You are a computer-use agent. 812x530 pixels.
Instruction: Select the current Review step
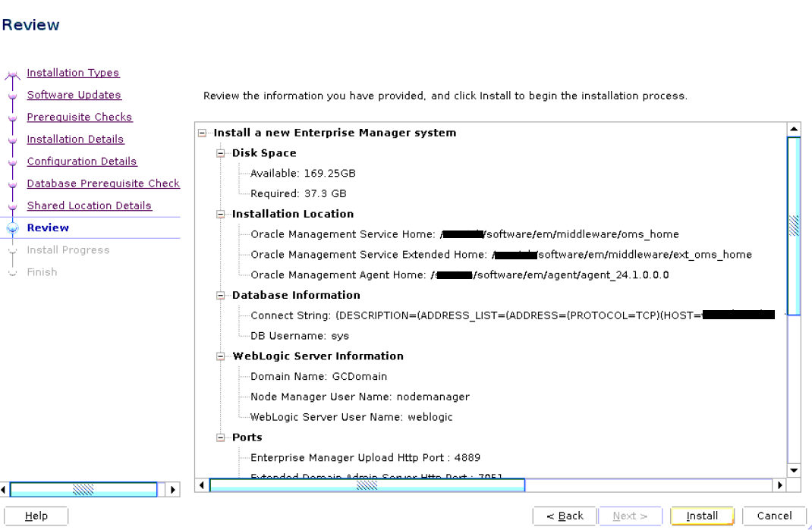[48, 227]
